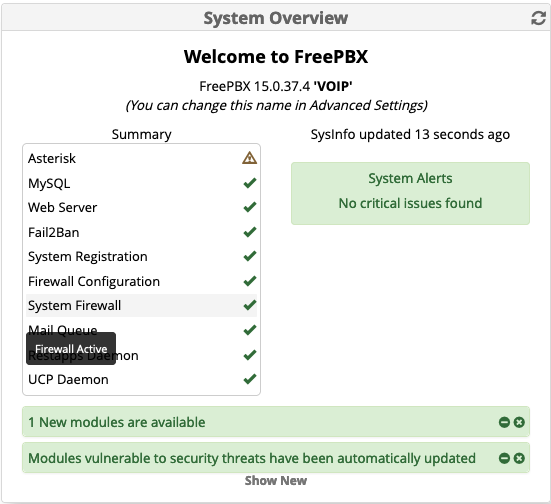Open the 1 New modules available notification
Viewport: 551px width, 504px height.
[x=117, y=422]
